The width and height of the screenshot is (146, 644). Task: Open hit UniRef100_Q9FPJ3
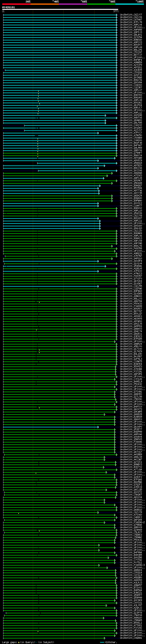[x=131, y=32]
